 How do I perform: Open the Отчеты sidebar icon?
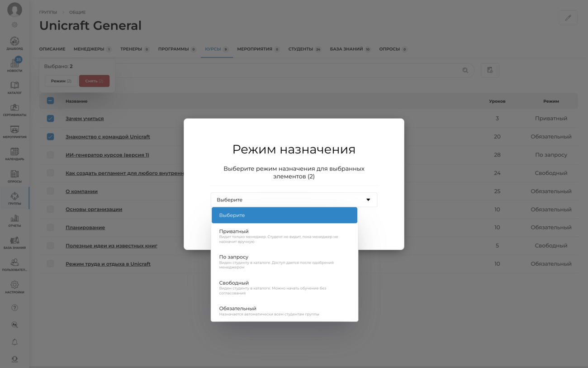14,220
